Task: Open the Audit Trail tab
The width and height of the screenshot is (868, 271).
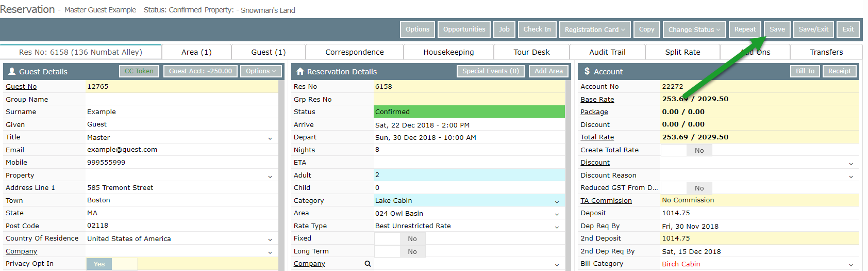Action: 607,52
